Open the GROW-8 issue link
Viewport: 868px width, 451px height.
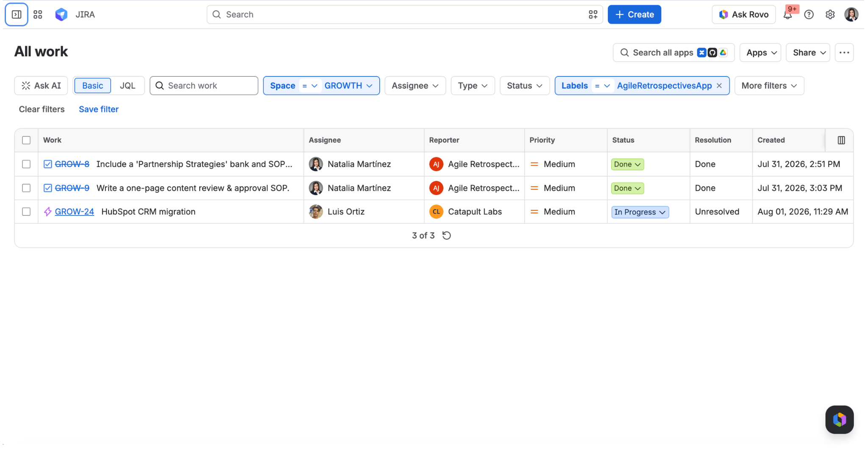coord(72,164)
